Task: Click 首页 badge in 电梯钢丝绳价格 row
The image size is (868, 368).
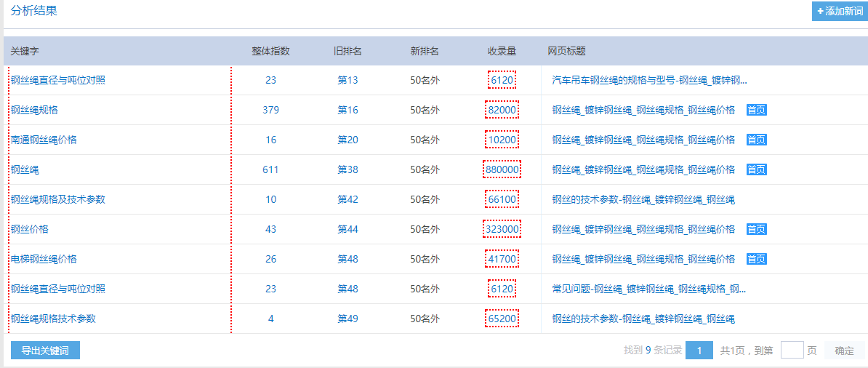Action: click(756, 259)
